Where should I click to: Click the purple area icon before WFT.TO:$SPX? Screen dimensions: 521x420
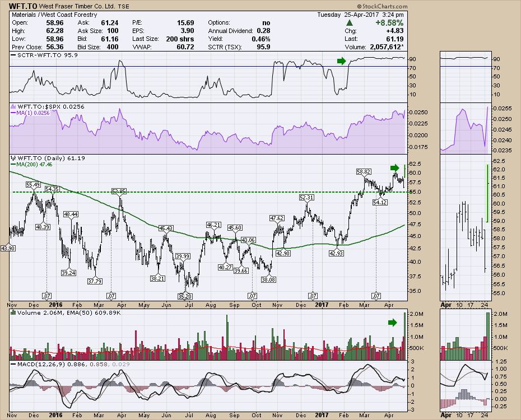pos(13,106)
